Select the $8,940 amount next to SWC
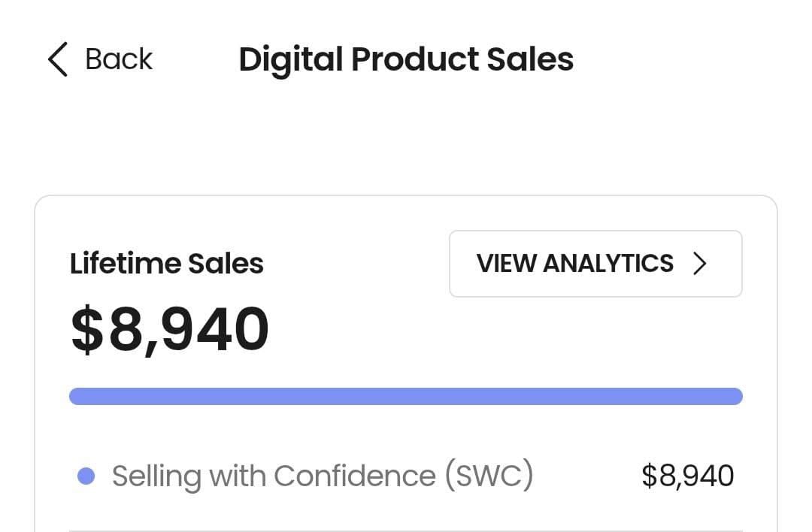The width and height of the screenshot is (812, 532). click(689, 474)
